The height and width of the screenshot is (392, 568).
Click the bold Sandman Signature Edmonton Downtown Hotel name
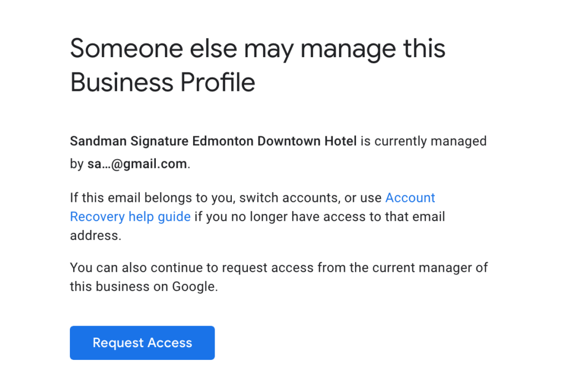pos(213,141)
